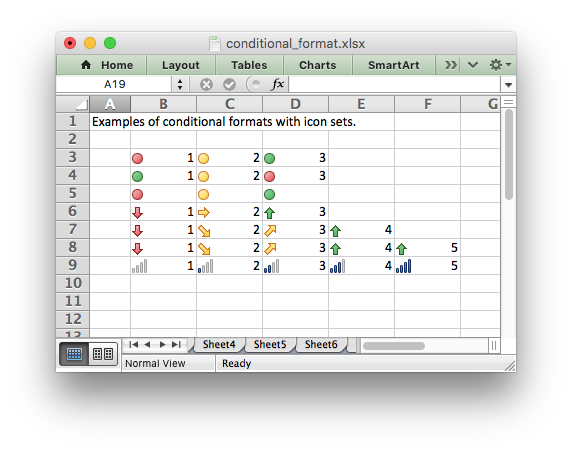Image resolution: width=572 pixels, height=452 pixels.
Task: Switch to Normal View grid button
Action: 74,354
